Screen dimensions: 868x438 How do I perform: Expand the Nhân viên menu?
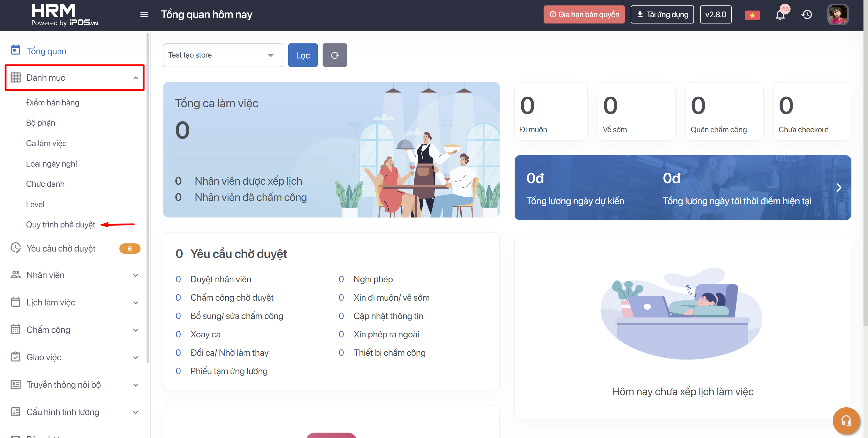pyautogui.click(x=135, y=275)
